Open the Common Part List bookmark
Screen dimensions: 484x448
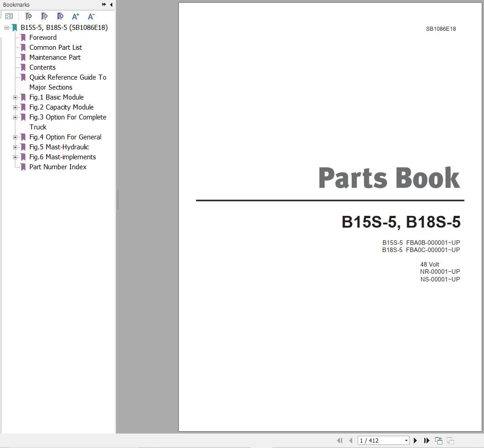pyautogui.click(x=56, y=48)
